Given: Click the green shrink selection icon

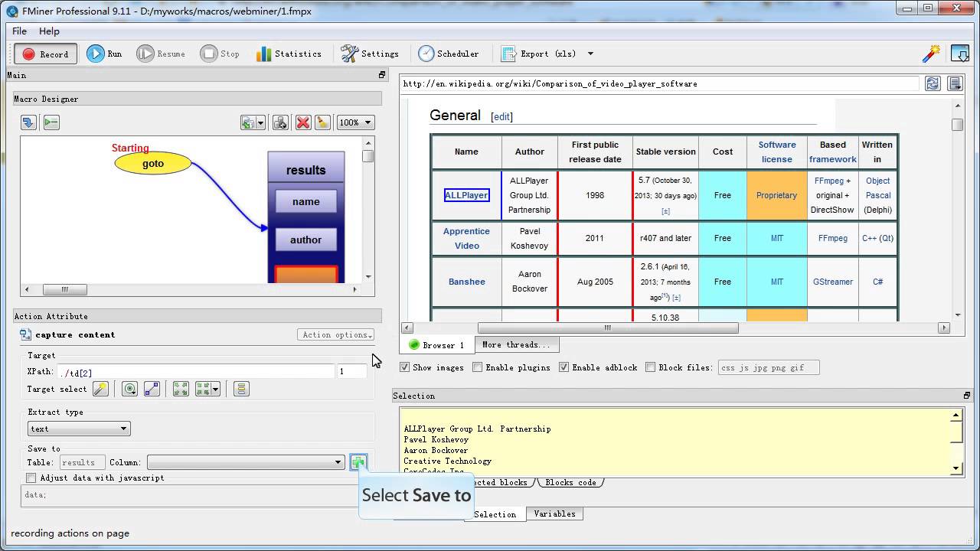Looking at the screenshot, I should click(x=203, y=389).
